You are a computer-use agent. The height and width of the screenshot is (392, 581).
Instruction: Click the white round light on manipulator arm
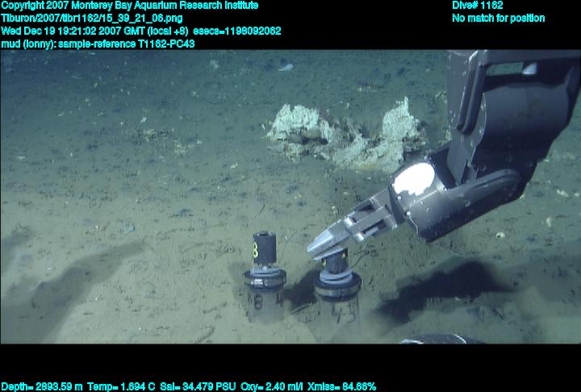click(420, 178)
